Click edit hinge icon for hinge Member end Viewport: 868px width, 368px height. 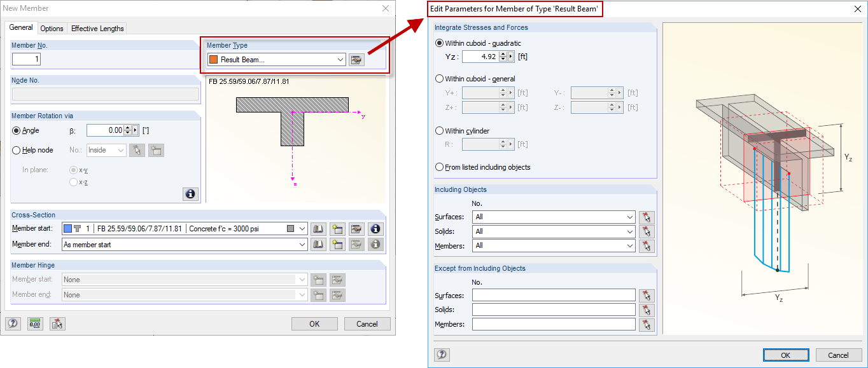[x=337, y=295]
